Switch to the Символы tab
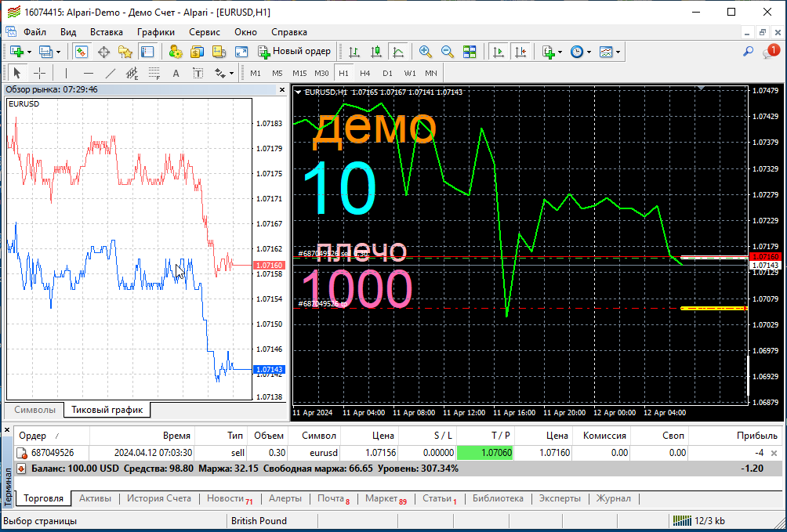 coord(34,410)
